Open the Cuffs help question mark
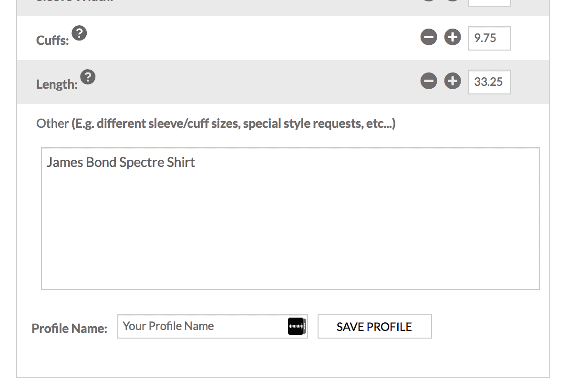This screenshot has width=577, height=392. (80, 33)
